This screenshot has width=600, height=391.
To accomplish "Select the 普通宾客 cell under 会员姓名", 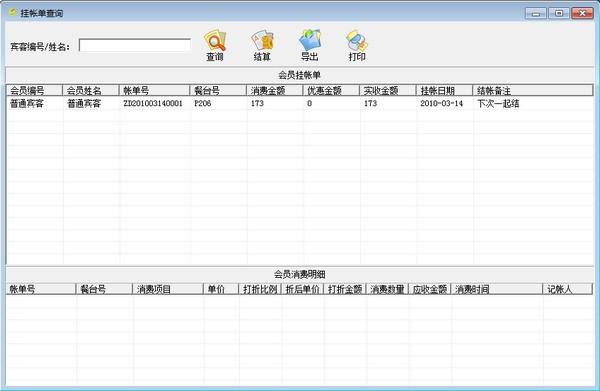I will point(84,103).
